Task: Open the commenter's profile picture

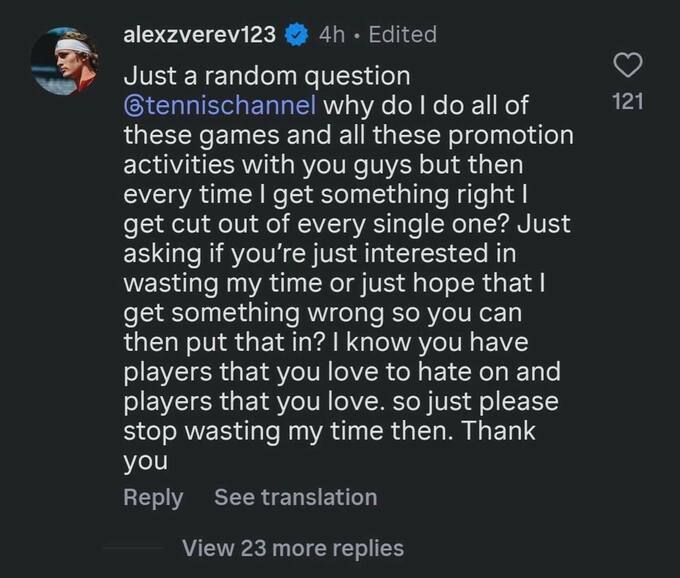Action: [x=65, y=61]
